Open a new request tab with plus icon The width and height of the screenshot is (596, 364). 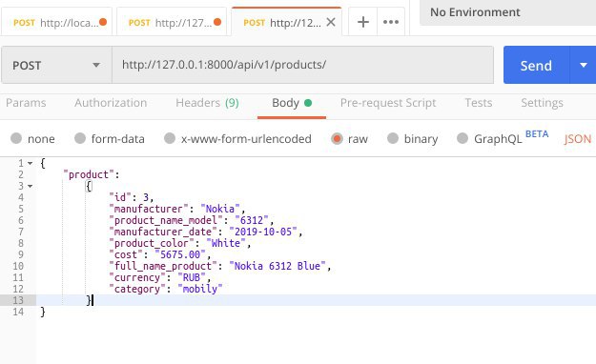tap(363, 22)
